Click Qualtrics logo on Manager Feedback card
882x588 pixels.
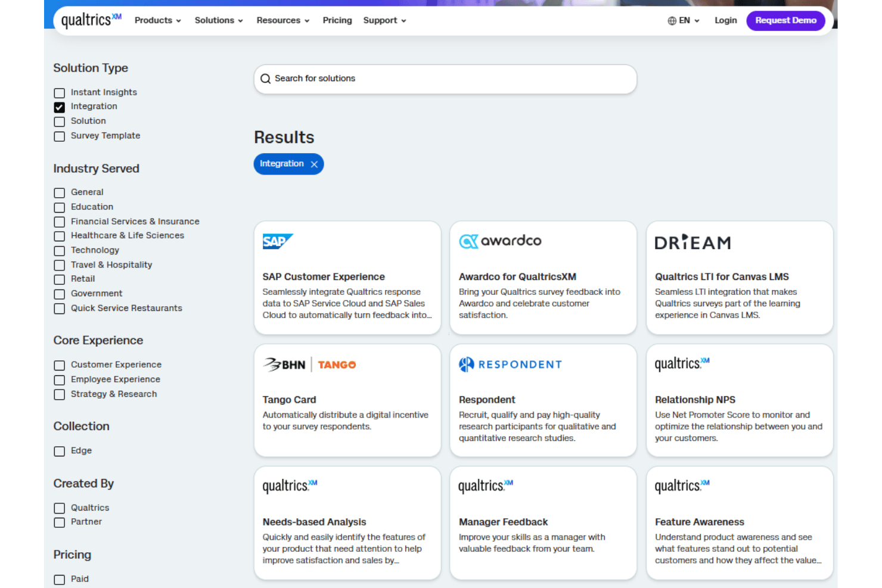[486, 486]
